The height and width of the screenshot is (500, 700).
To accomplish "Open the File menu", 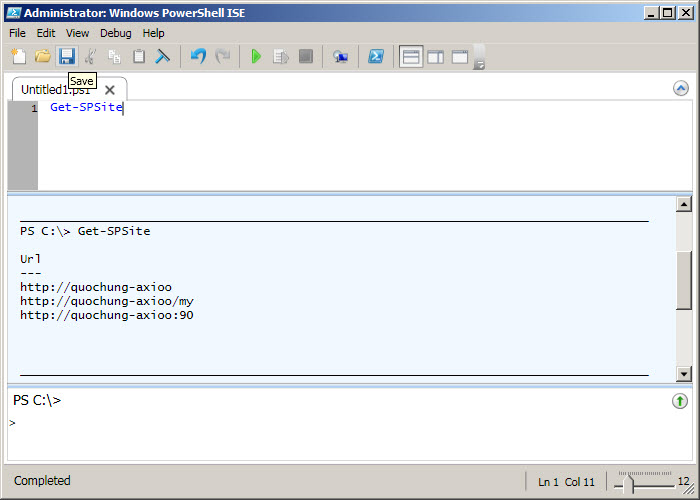I will [17, 33].
